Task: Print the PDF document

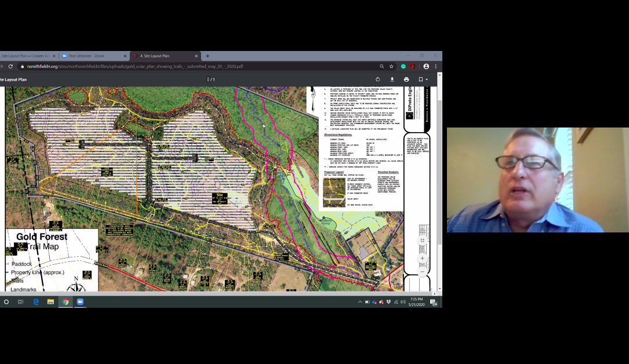Action: (406, 79)
